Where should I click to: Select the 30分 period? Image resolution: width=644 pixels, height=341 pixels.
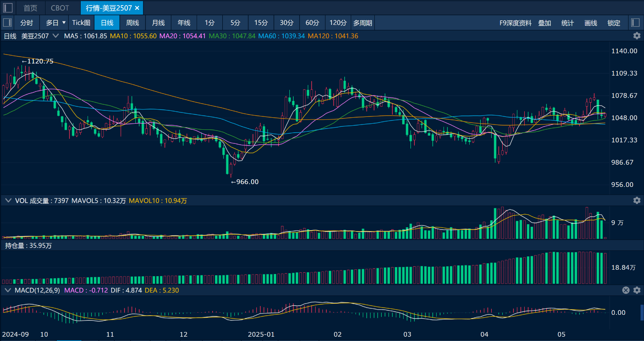[287, 23]
